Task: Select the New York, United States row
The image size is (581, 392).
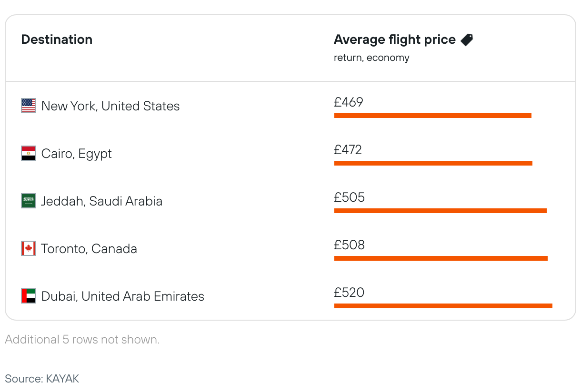Action: click(x=110, y=106)
